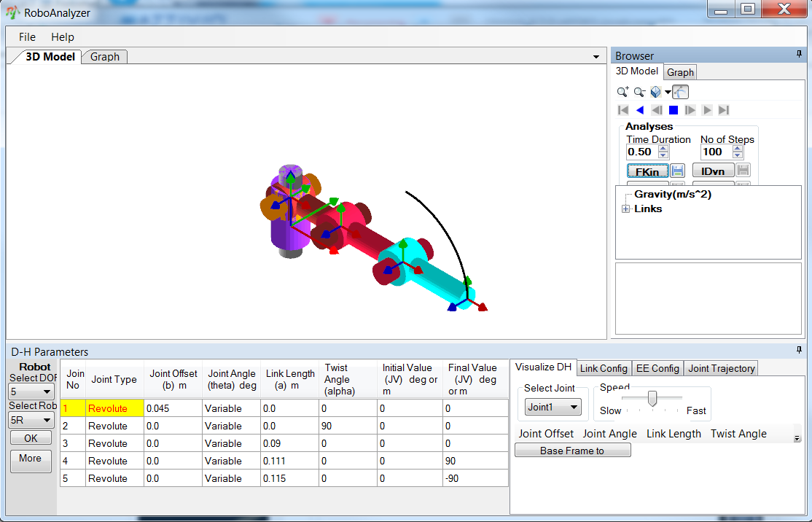Stop the animation with blue square
Screen dimensions: 812x522
pos(674,110)
